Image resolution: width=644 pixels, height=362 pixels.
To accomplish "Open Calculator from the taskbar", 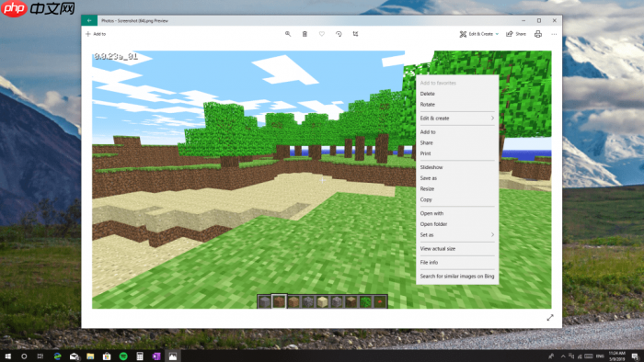I will 140,356.
